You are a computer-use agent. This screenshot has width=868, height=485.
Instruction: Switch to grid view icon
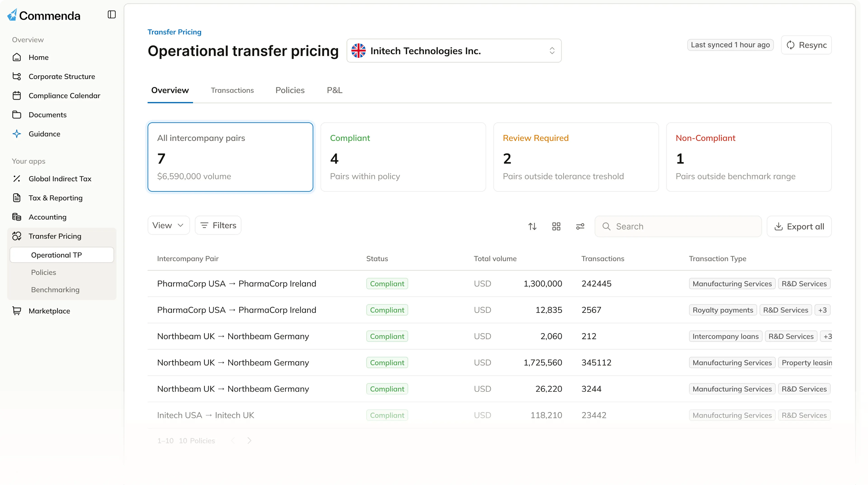pos(556,226)
